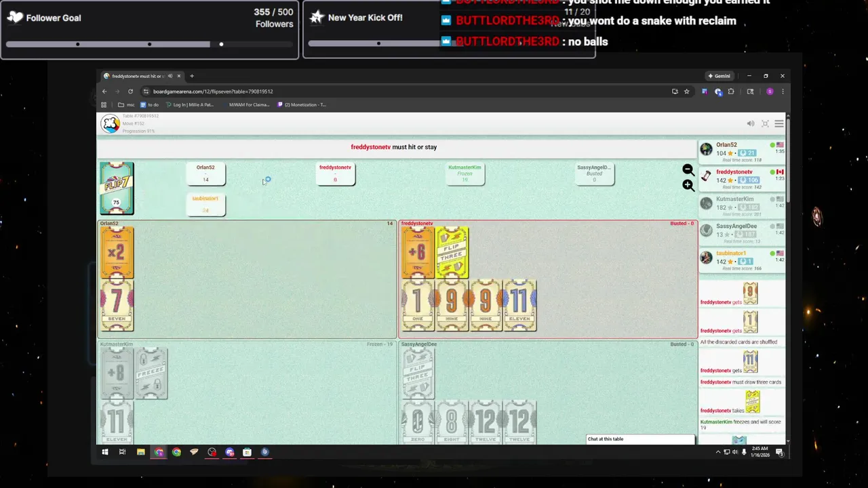Click the Board Game Arena logo icon
The width and height of the screenshot is (868, 488).
pyautogui.click(x=110, y=123)
